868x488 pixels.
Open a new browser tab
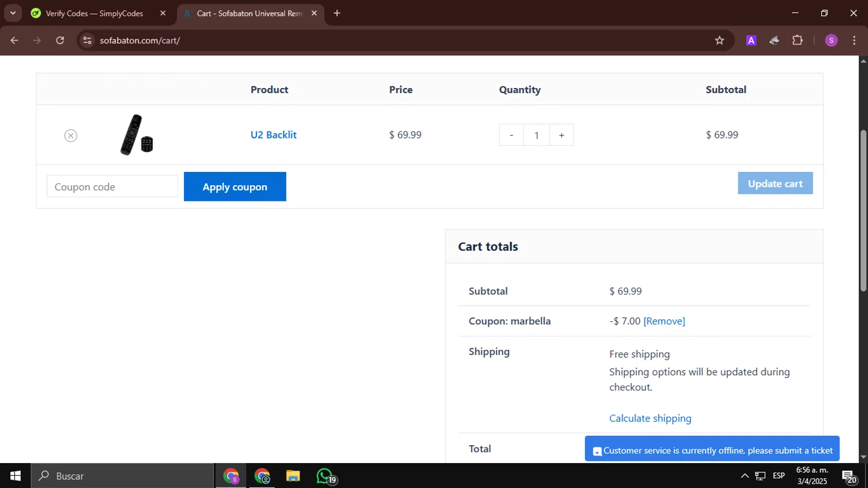click(x=337, y=13)
